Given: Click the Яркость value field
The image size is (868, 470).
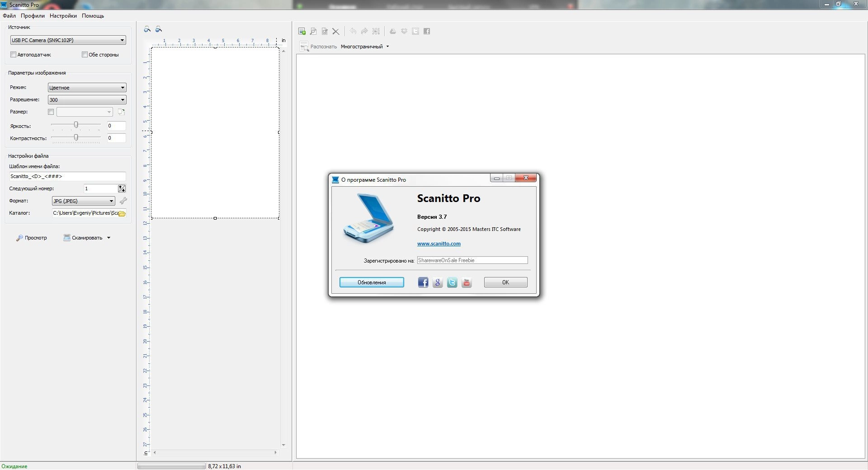Looking at the screenshot, I should (116, 126).
